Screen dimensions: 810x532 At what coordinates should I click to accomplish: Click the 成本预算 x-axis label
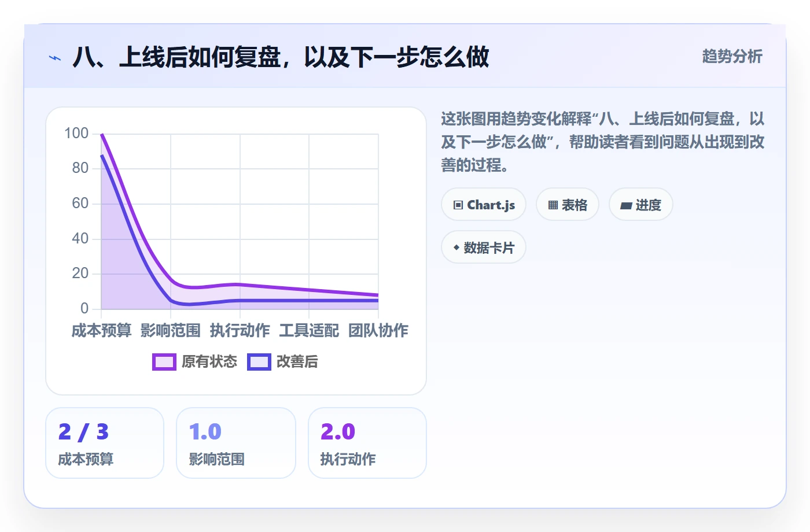point(102,331)
